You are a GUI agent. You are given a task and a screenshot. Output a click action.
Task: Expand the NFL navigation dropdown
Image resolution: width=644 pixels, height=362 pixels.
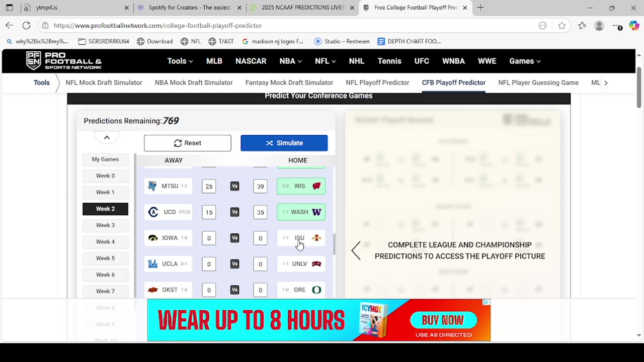tap(325, 61)
